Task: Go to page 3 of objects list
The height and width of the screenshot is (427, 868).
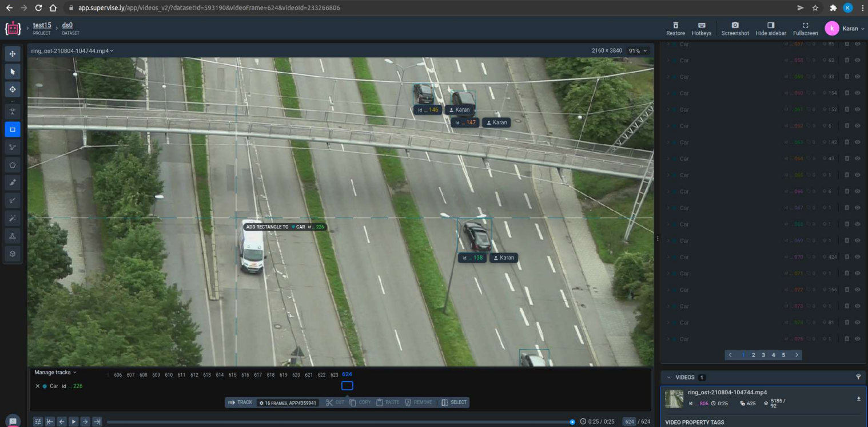Action: click(763, 355)
